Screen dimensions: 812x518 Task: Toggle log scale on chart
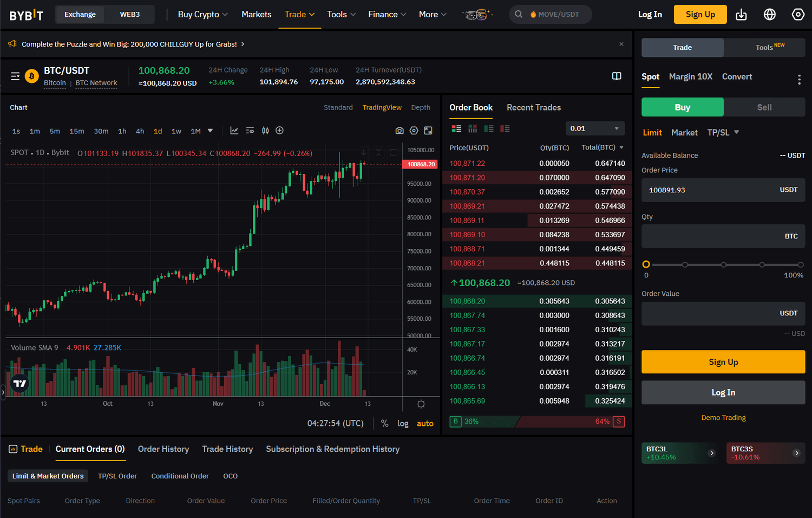click(403, 423)
